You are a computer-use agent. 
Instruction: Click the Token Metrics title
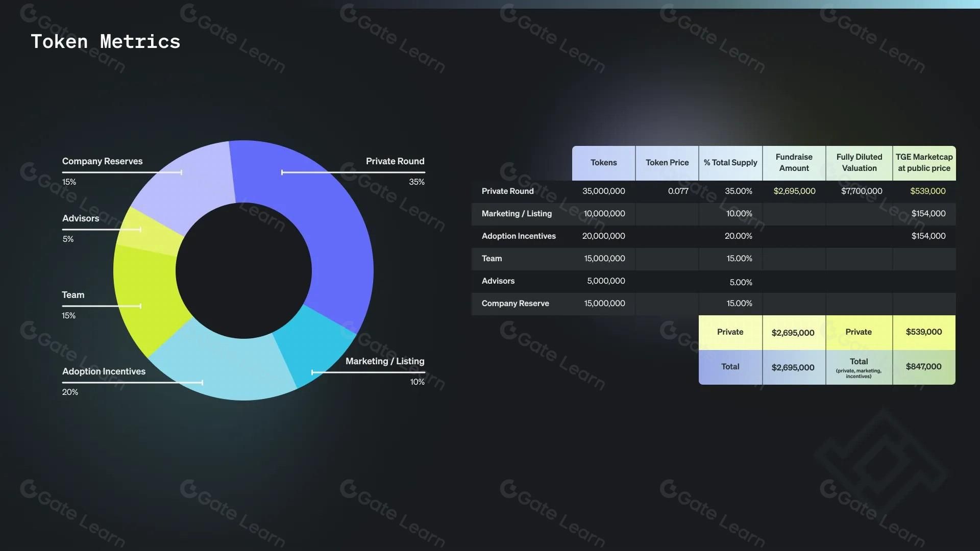coord(106,41)
